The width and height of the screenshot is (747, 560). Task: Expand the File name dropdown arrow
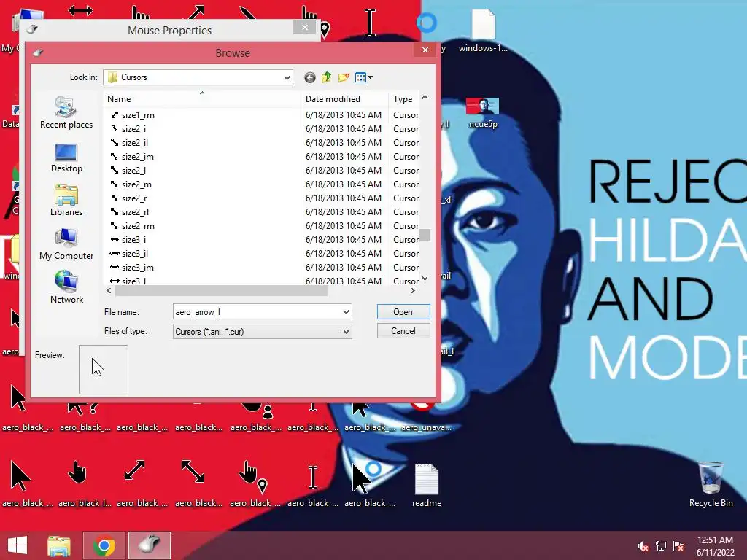click(x=346, y=312)
